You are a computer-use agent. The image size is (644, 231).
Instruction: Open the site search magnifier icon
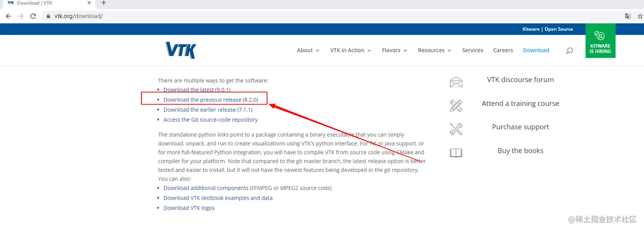pos(569,51)
